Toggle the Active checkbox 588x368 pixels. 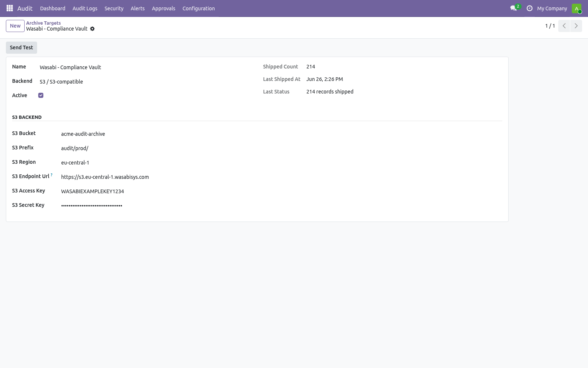point(41,95)
